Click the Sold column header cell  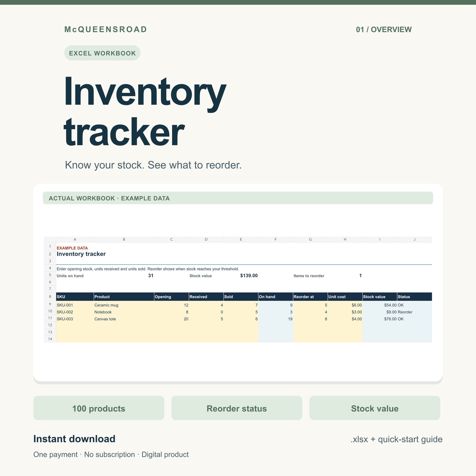pyautogui.click(x=241, y=297)
